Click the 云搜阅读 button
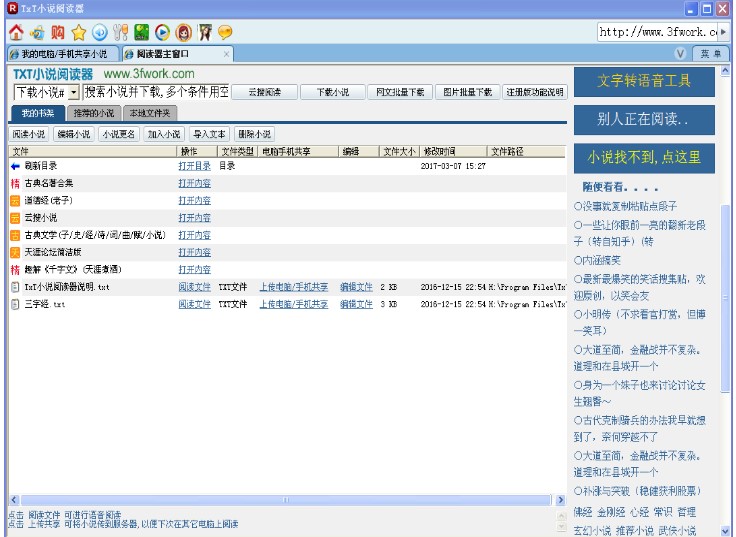The width and height of the screenshot is (736, 537). point(264,92)
